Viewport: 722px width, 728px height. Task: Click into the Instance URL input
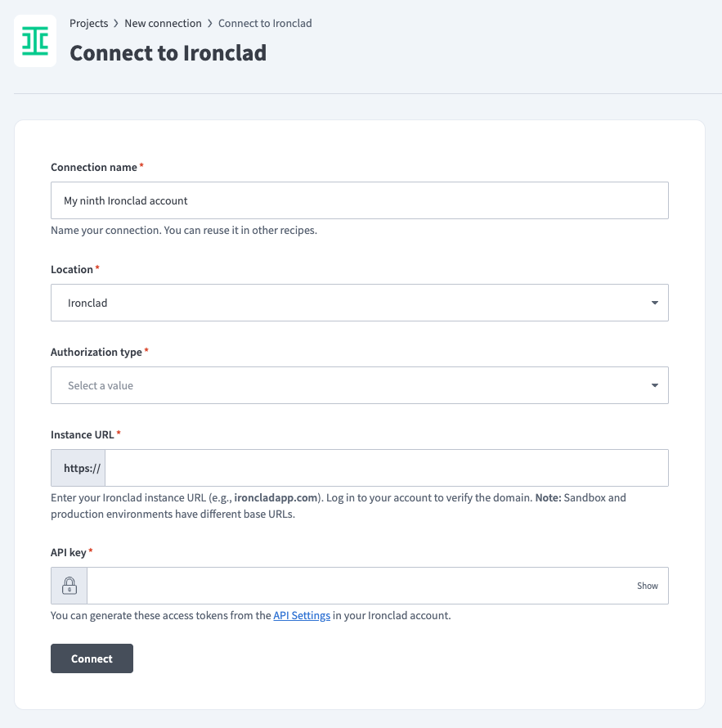point(386,468)
